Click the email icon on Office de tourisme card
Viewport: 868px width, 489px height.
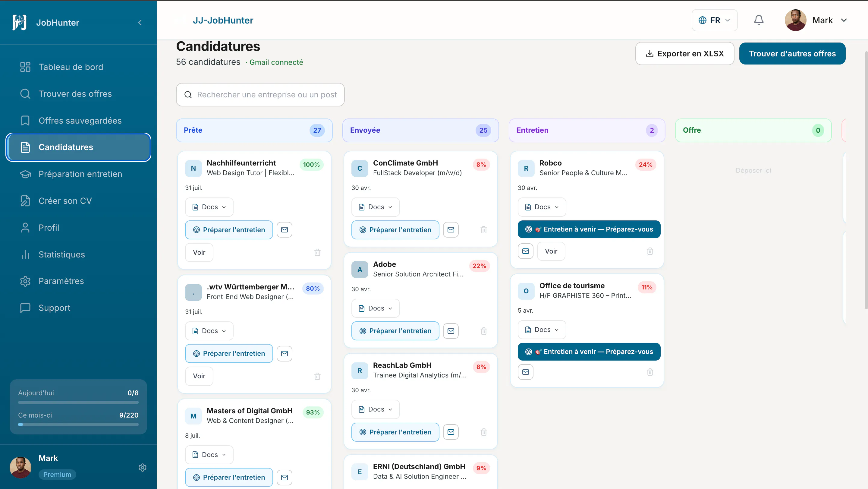coord(526,372)
